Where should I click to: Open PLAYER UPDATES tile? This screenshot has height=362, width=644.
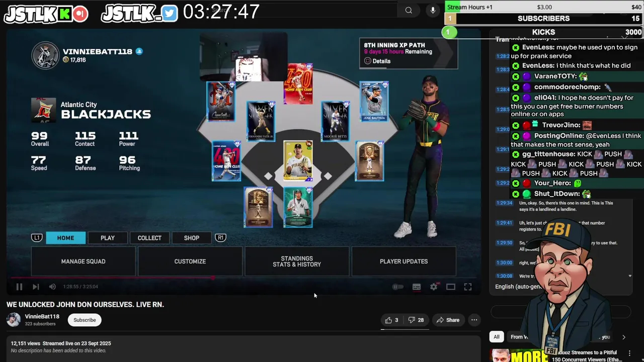[404, 261]
